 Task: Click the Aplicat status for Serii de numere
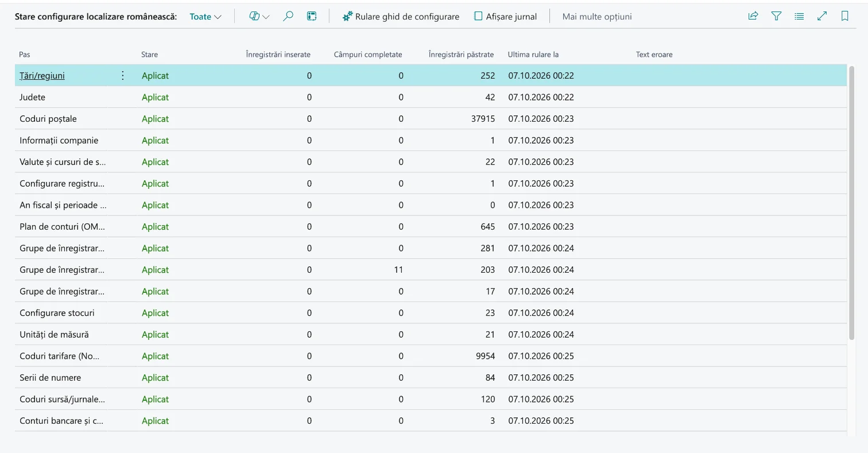155,378
